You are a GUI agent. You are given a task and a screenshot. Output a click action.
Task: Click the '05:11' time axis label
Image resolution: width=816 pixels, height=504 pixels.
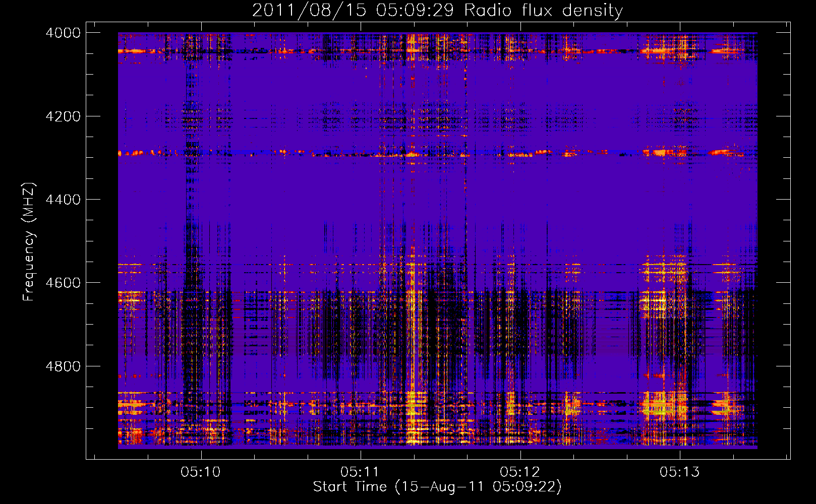360,472
